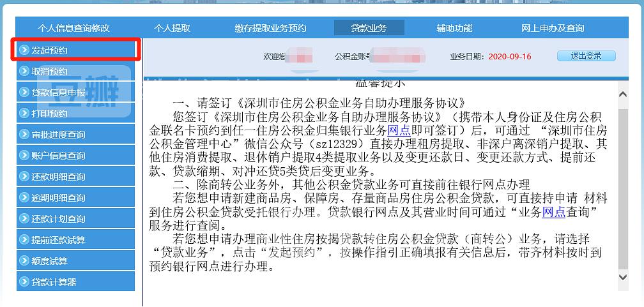The height and width of the screenshot is (307, 644).
Task: Switch to the 辅助功能 menu
Action: pos(454,28)
